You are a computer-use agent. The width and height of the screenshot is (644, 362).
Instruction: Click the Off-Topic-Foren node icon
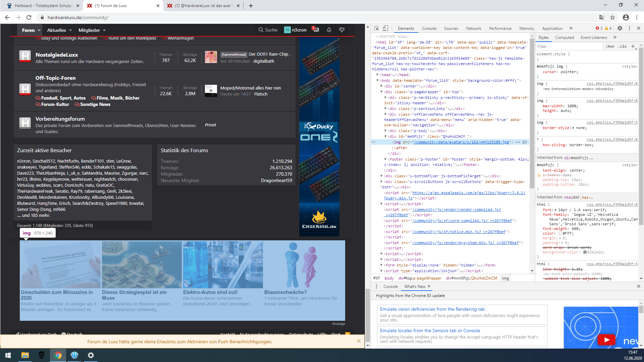pyautogui.click(x=25, y=89)
